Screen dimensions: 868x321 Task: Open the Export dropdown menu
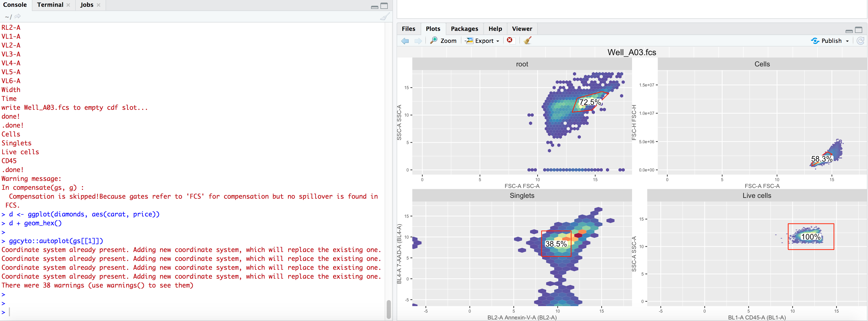point(482,41)
